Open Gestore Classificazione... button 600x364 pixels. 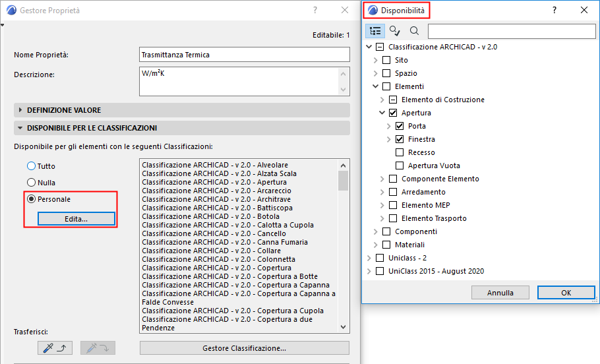[244, 348]
